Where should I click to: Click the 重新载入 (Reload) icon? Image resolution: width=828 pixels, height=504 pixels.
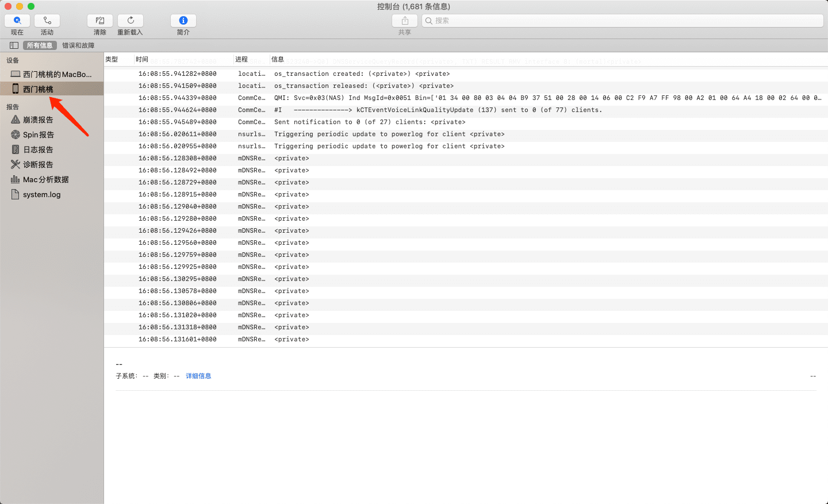click(131, 21)
